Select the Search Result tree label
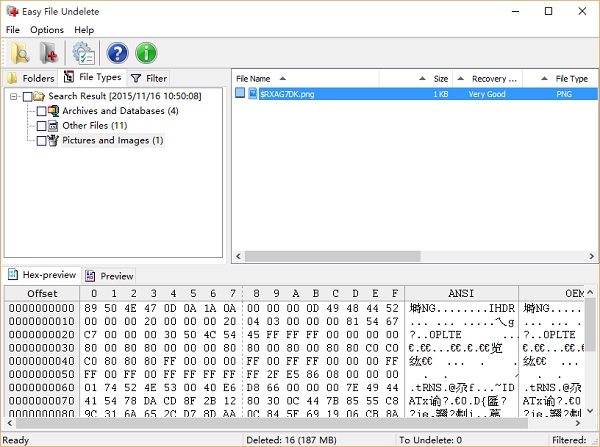Screen dimensions: 600x447 [125, 96]
